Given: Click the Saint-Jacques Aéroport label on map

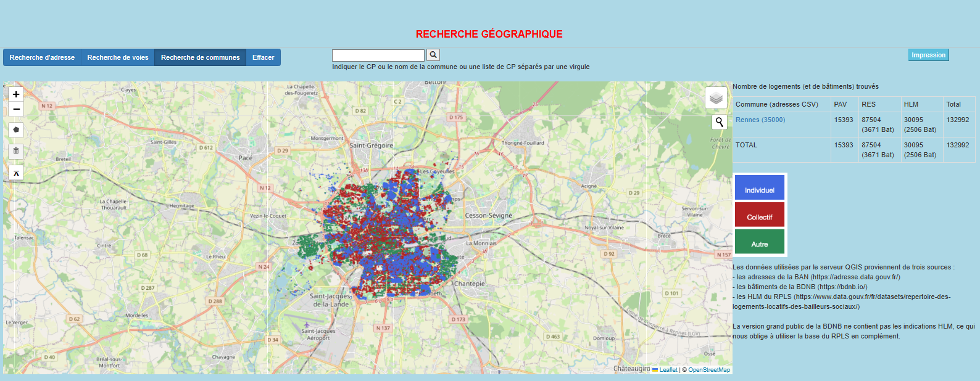Looking at the screenshot, I should tap(318, 334).
